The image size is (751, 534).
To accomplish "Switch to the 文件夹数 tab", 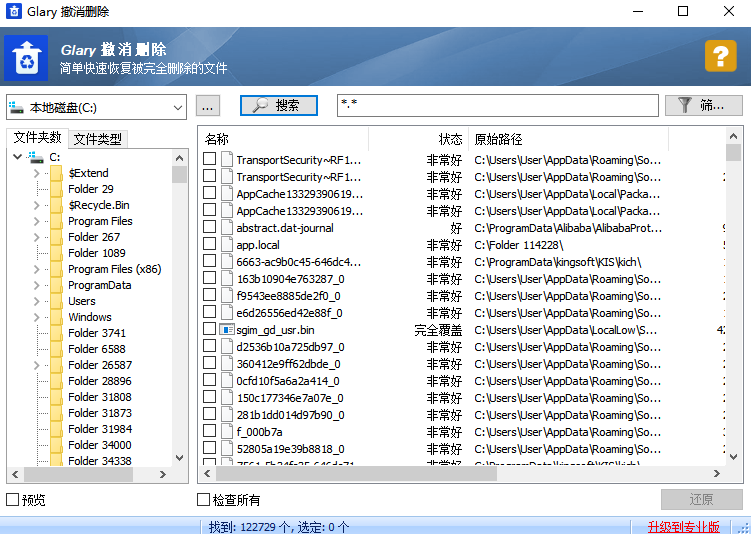I will [37, 137].
